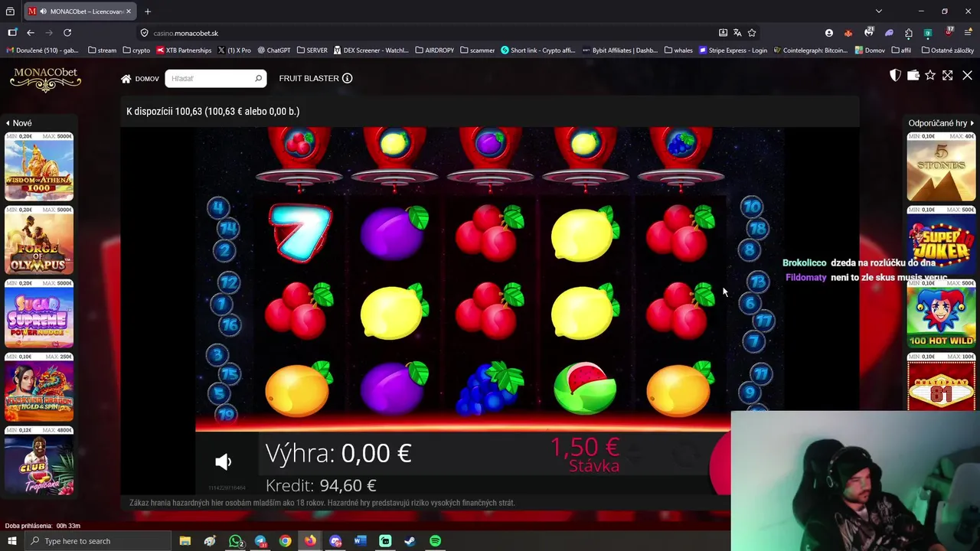Open the whales bookmarks folder
The height and width of the screenshot is (551, 980).
click(678, 51)
